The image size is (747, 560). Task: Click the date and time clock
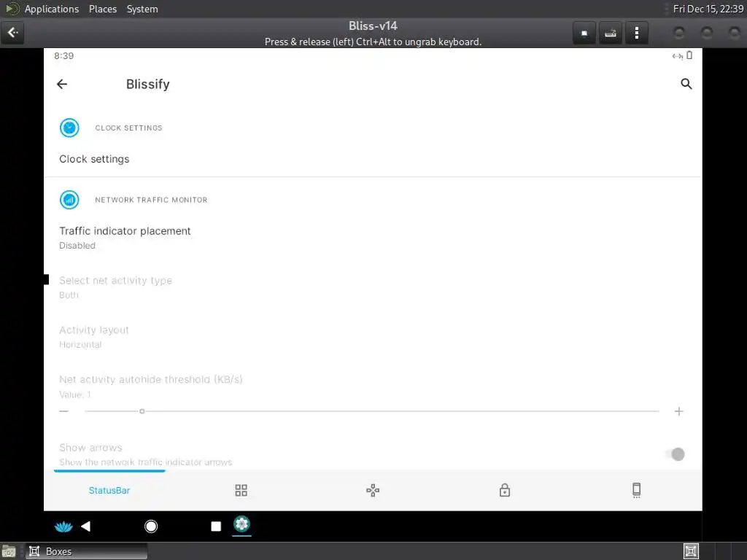(x=708, y=9)
